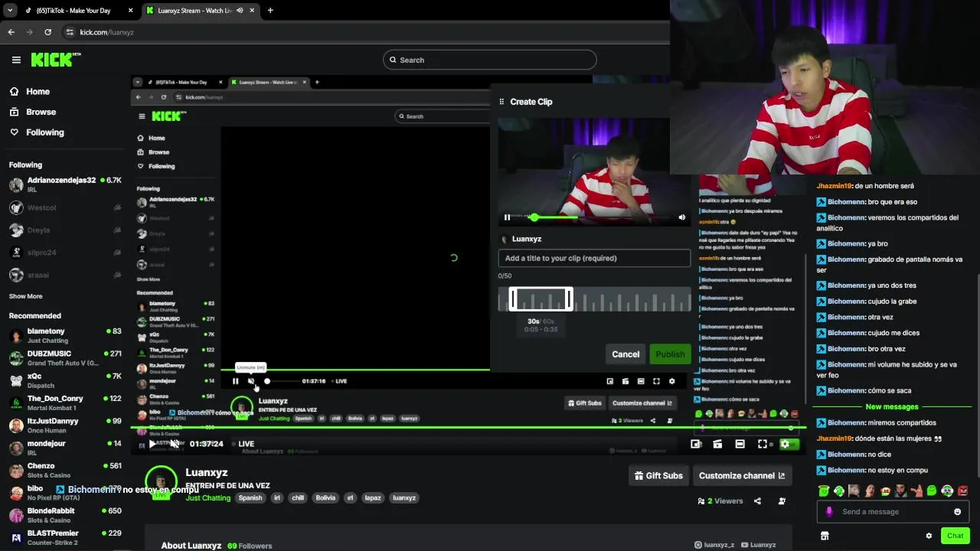Viewport: 980px width, 551px height.
Task: Open Chenzo recommended channel
Action: click(65, 470)
